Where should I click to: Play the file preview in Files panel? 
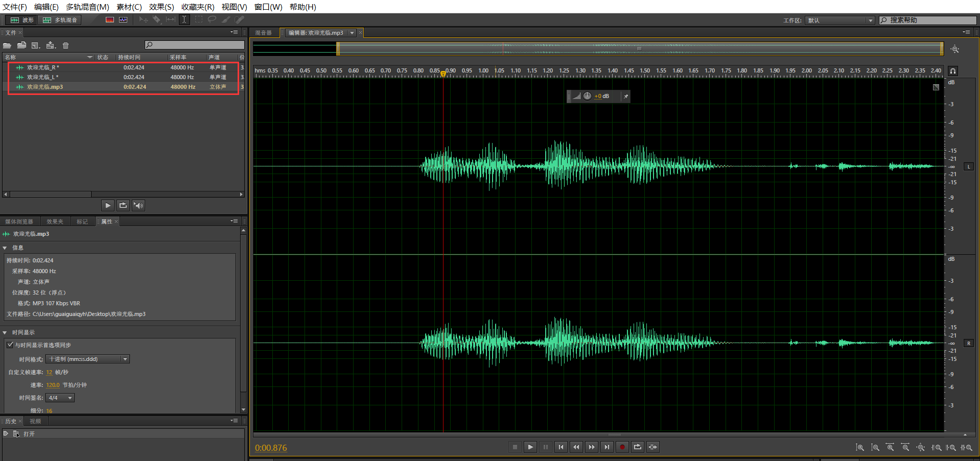pyautogui.click(x=107, y=205)
